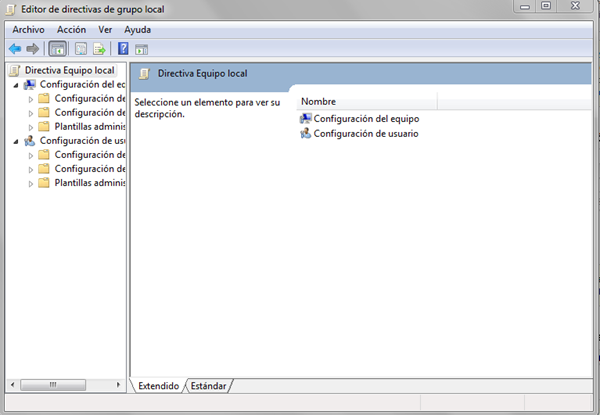Maximize the Editor de directivas window
Viewport: 600px width, 415px height.
coord(546,6)
